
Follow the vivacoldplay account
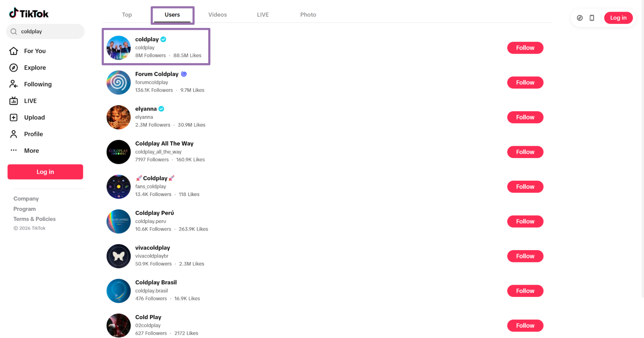[525, 256]
